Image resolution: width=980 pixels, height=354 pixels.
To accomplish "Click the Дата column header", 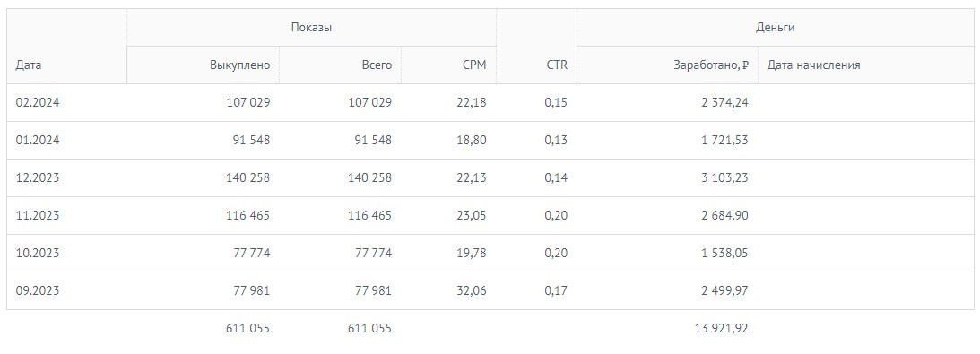I will tap(29, 65).
